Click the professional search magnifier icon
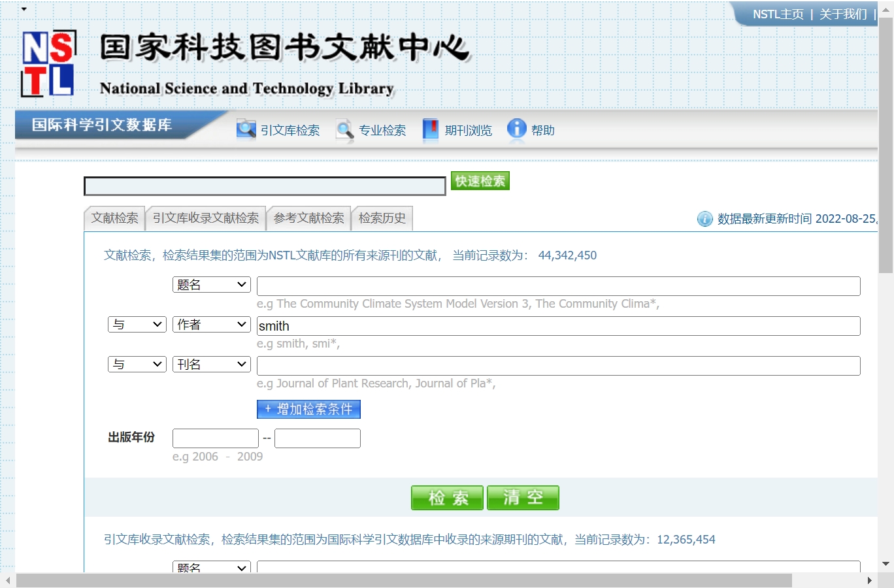The width and height of the screenshot is (894, 588). [344, 129]
